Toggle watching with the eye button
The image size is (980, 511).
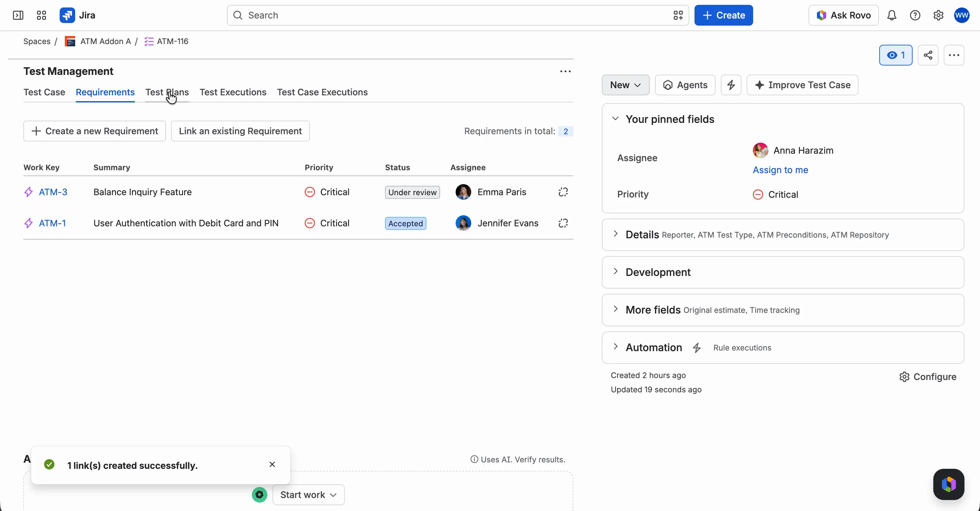[x=895, y=55]
